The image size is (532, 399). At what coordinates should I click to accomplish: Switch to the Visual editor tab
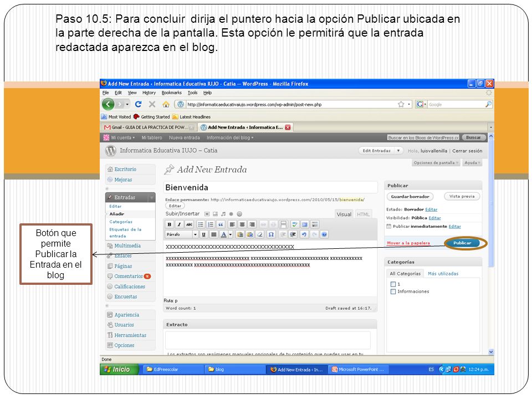(344, 214)
